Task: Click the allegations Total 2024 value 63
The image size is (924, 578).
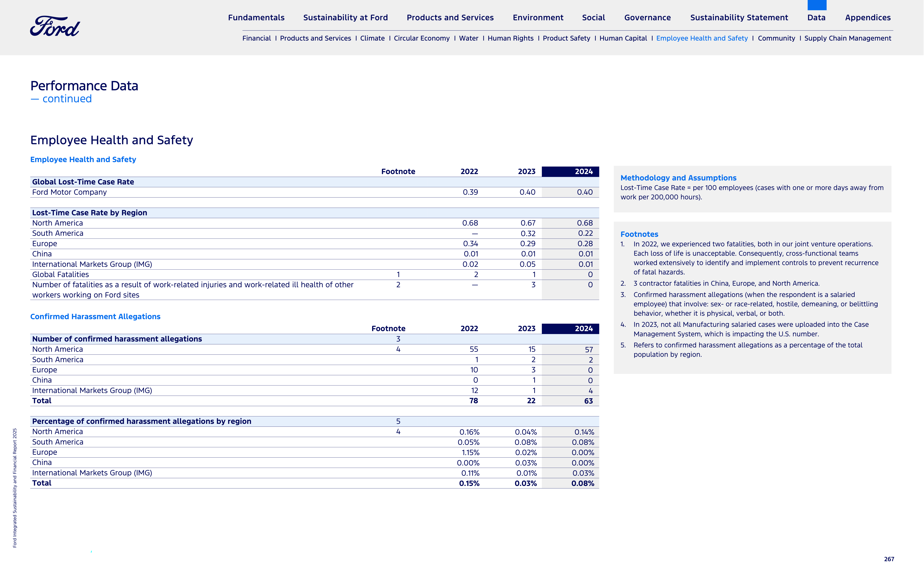Action: (589, 401)
